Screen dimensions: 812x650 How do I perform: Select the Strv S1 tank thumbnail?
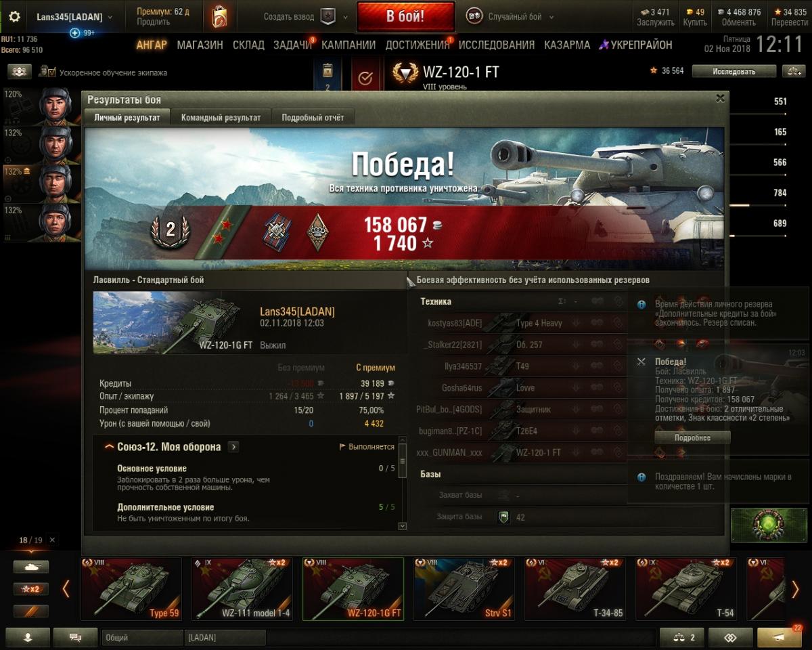pyautogui.click(x=464, y=588)
